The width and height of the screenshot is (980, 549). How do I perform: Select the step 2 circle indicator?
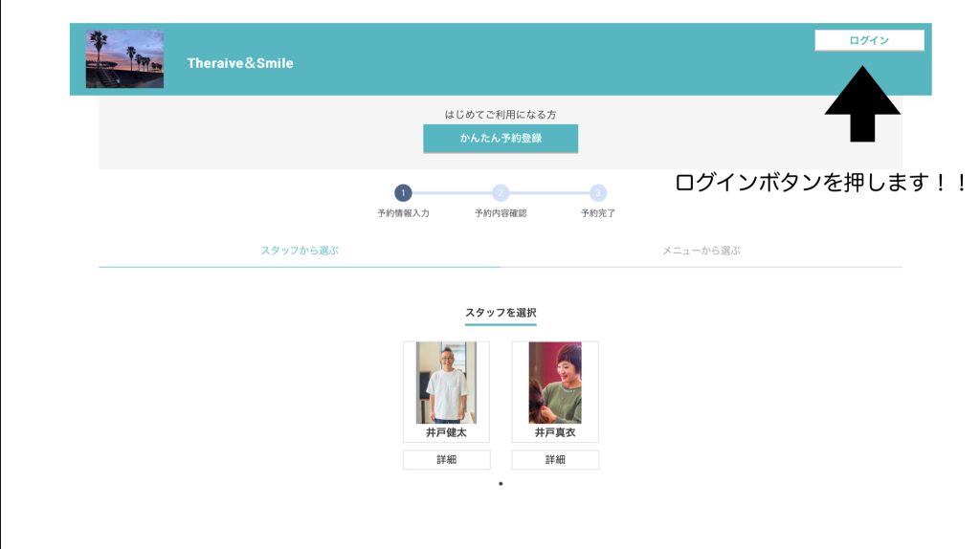coord(501,193)
